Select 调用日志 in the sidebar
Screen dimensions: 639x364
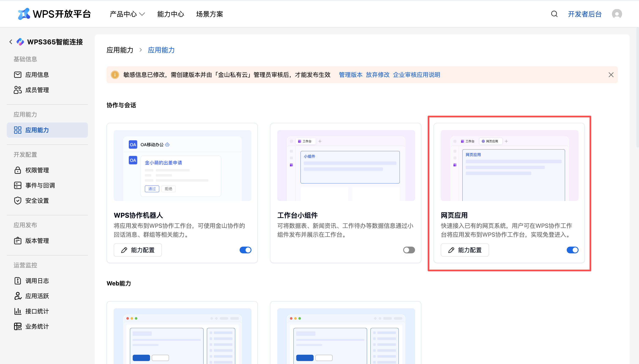point(47,281)
